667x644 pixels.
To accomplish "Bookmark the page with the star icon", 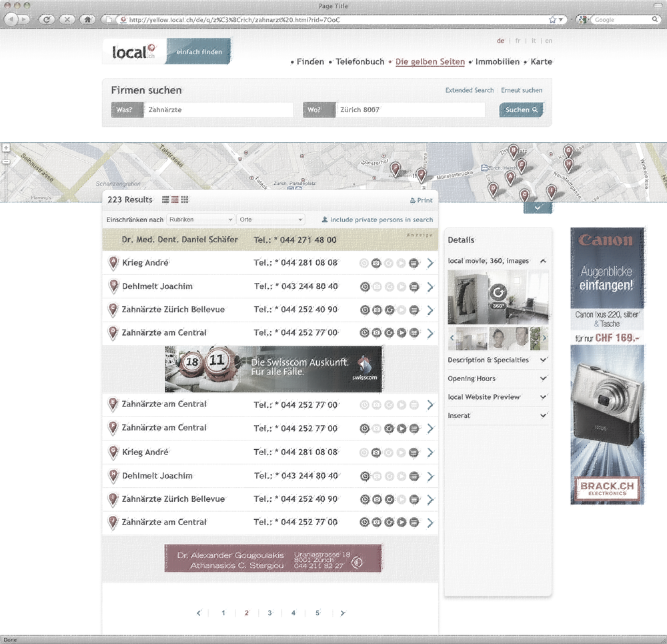I will 552,19.
